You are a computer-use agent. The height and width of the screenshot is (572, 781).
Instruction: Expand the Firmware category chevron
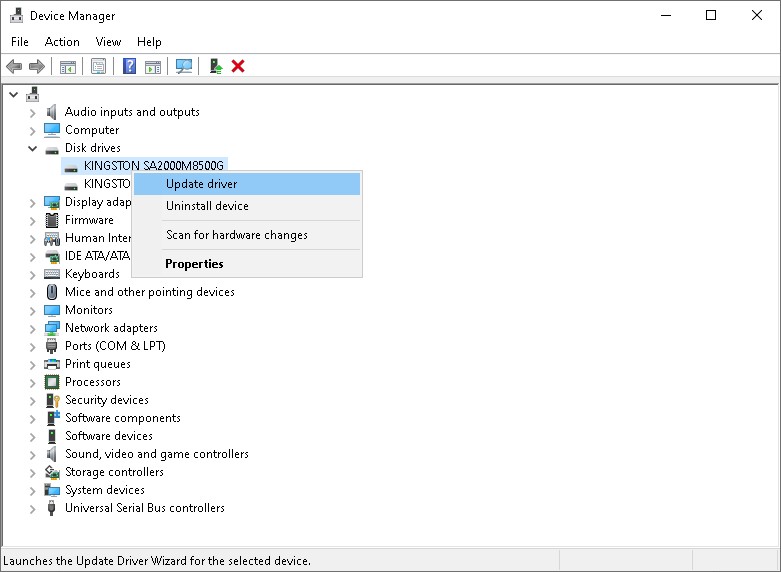(x=32, y=221)
